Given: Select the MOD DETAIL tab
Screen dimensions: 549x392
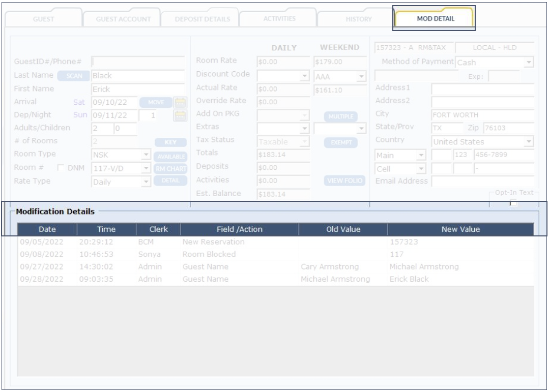Looking at the screenshot, I should (436, 19).
